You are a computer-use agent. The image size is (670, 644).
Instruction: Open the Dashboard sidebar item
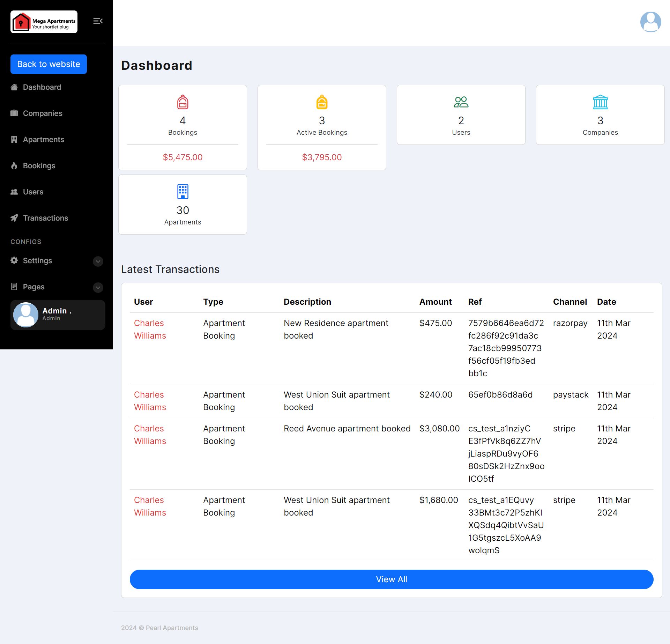[42, 87]
